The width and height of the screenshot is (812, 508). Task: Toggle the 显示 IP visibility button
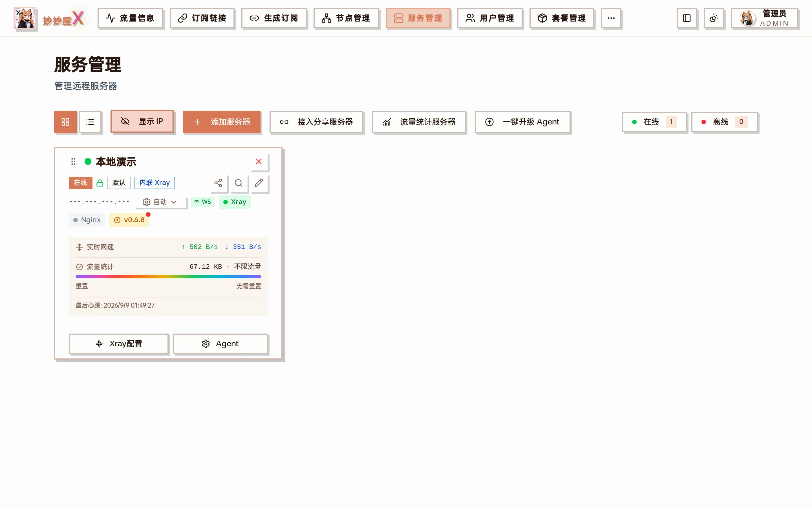click(x=142, y=122)
